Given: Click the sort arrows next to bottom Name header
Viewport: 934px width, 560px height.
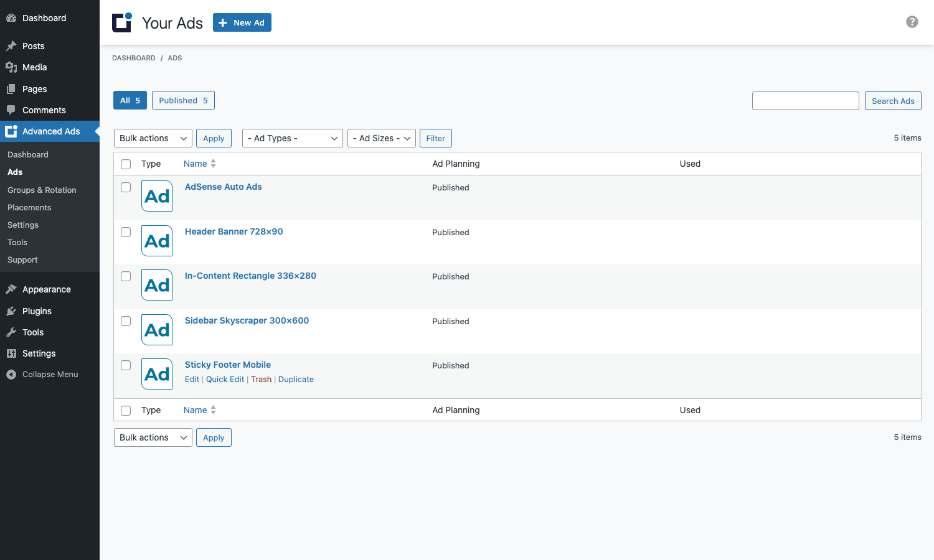Looking at the screenshot, I should coord(214,410).
